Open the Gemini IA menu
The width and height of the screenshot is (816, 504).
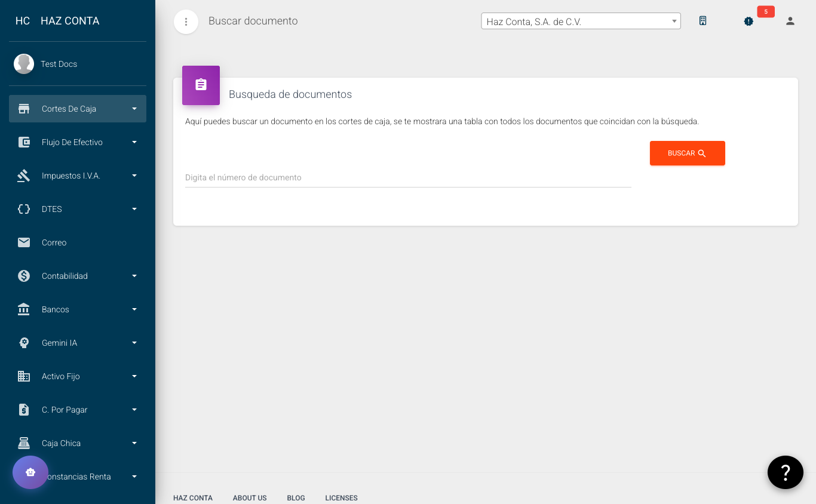(78, 343)
